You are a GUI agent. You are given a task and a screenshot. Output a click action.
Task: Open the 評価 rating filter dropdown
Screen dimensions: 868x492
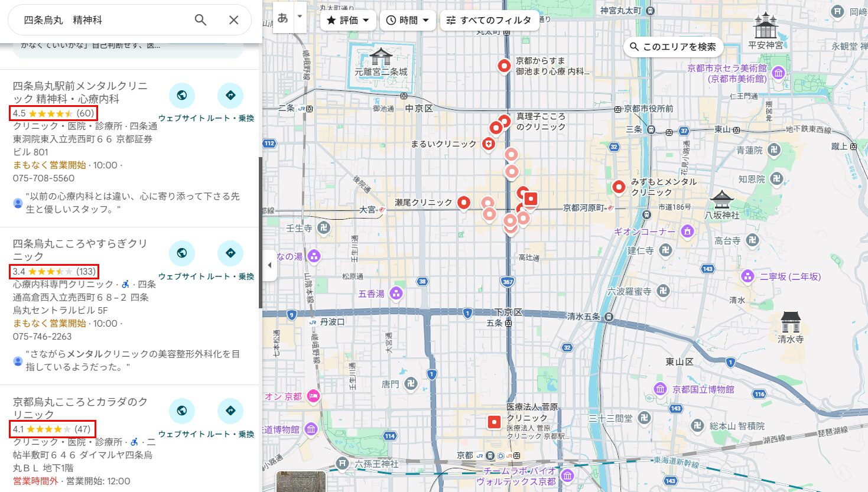pyautogui.click(x=348, y=20)
